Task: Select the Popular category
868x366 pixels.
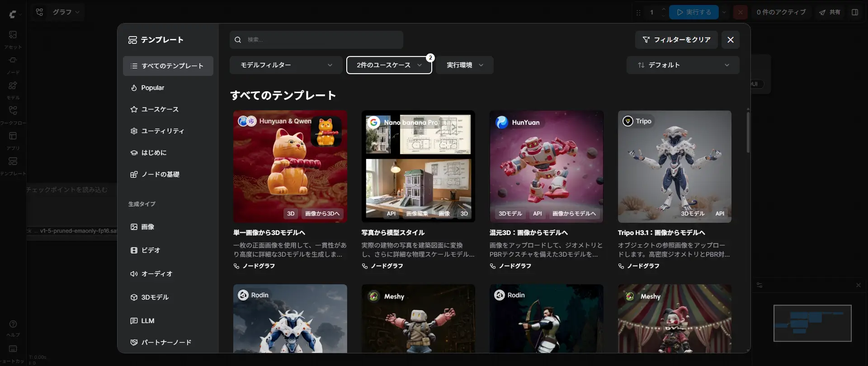Action: coord(168,88)
